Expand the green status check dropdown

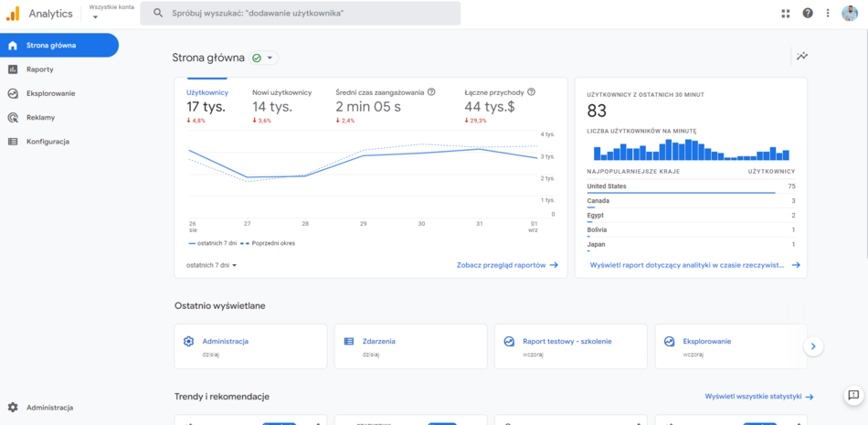click(x=264, y=58)
